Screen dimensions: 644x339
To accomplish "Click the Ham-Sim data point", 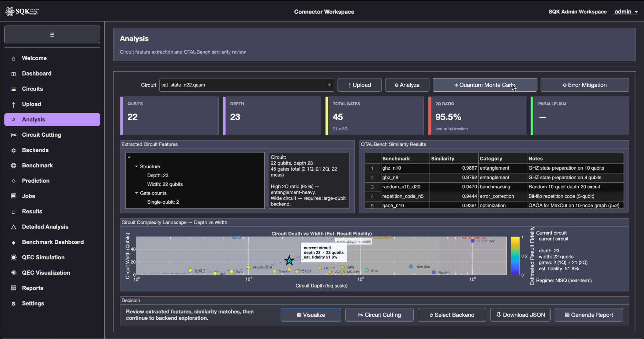I will click(x=411, y=267).
